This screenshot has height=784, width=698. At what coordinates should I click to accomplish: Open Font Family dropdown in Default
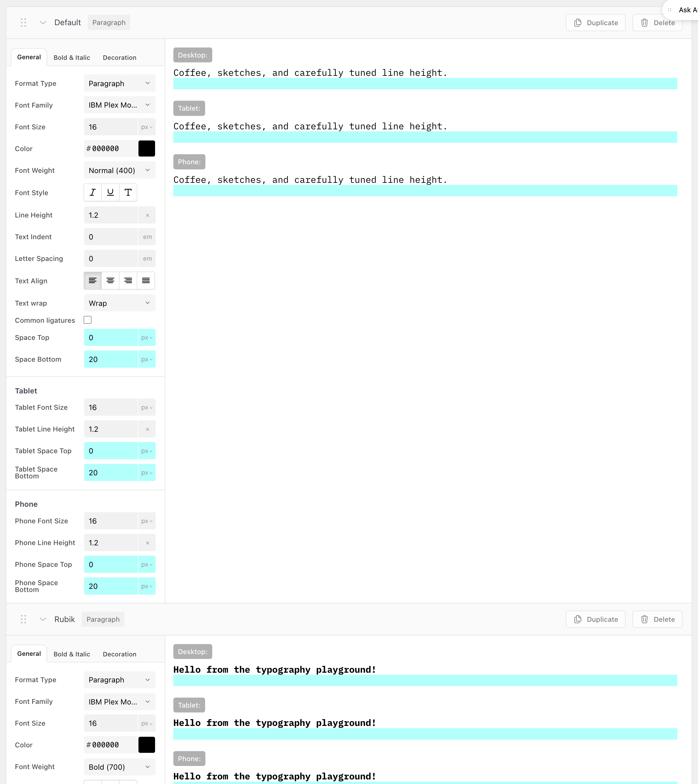pos(120,105)
